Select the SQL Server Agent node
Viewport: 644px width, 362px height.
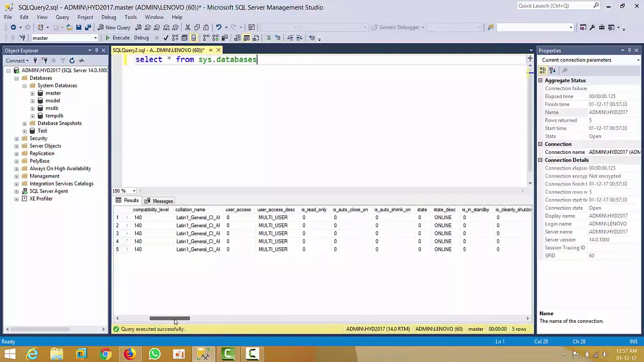pos(48,191)
